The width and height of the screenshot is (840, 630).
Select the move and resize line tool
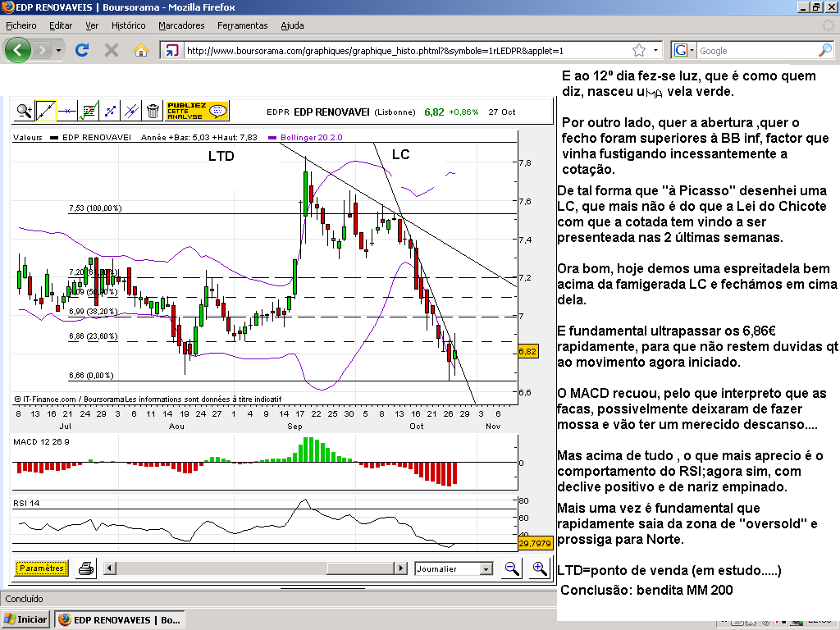[x=110, y=111]
